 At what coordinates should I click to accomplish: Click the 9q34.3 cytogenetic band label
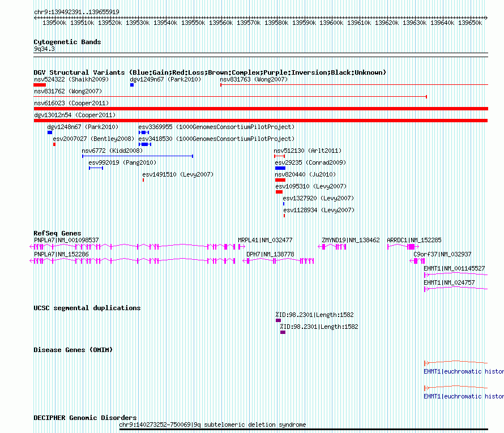coord(44,49)
